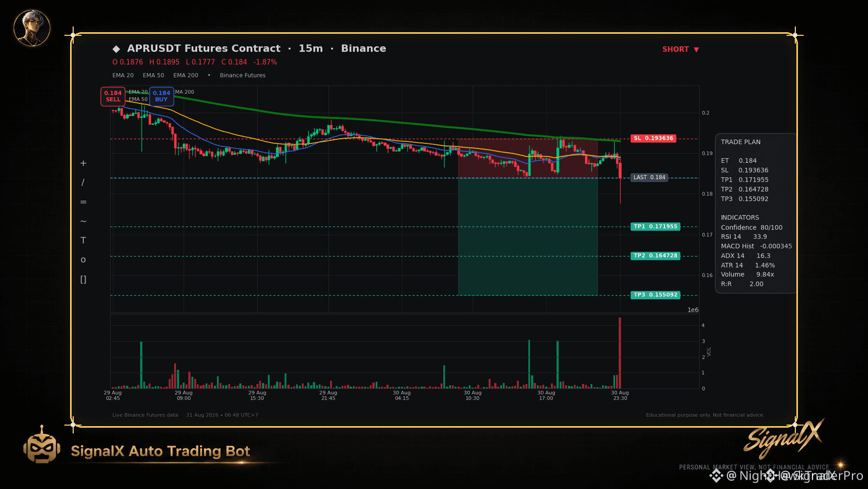Image resolution: width=868 pixels, height=489 pixels.
Task: Click the 0.184 BUY button
Action: [161, 96]
